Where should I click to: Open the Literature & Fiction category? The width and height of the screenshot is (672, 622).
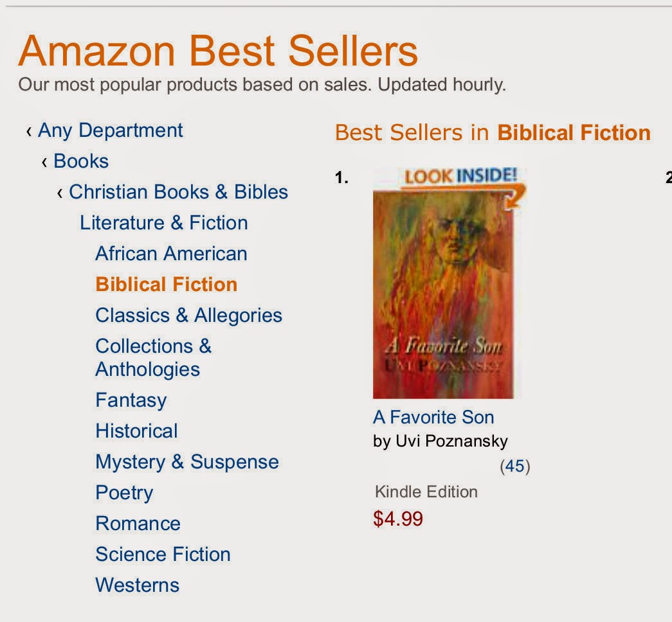click(x=163, y=223)
